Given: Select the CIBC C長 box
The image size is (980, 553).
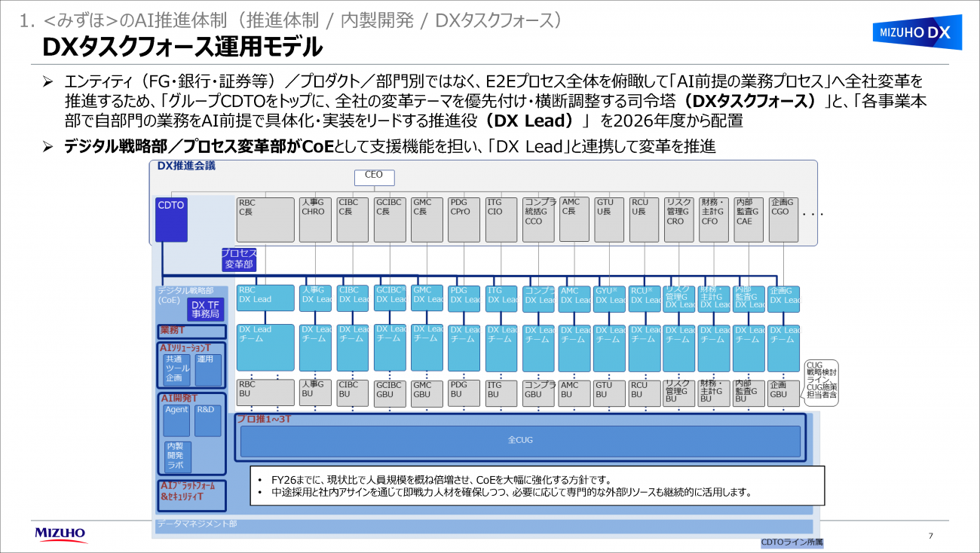Looking at the screenshot, I should (x=352, y=220).
